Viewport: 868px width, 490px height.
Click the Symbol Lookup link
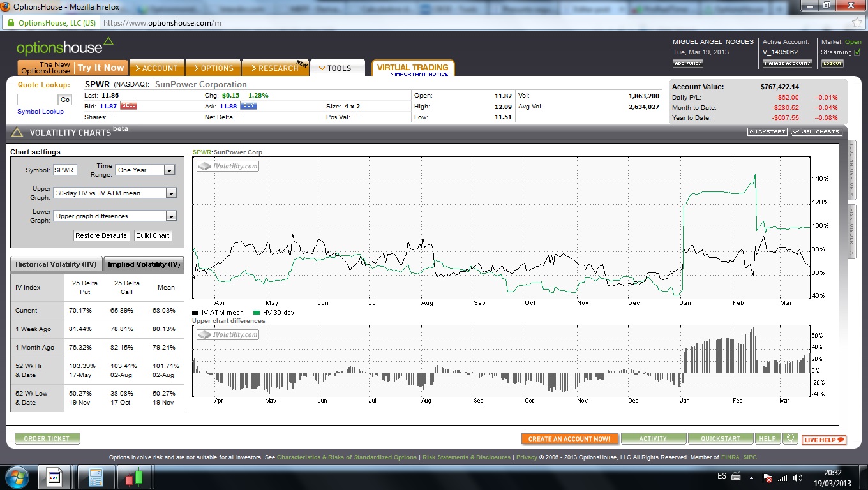[40, 112]
